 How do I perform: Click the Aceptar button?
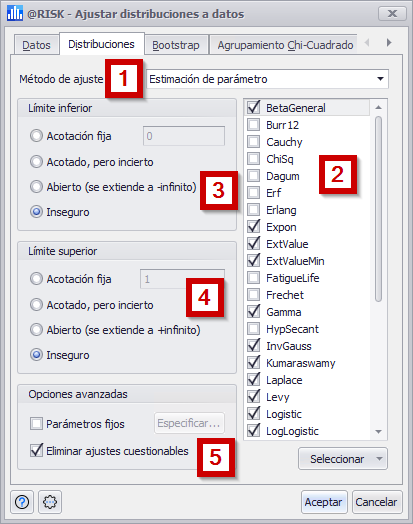(323, 502)
